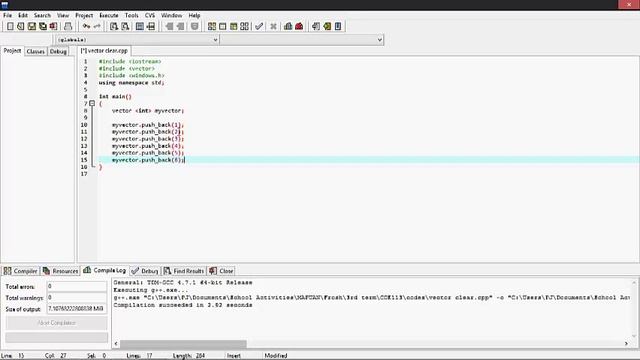Click the Open file toolbar icon

pyautogui.click(x=21, y=27)
